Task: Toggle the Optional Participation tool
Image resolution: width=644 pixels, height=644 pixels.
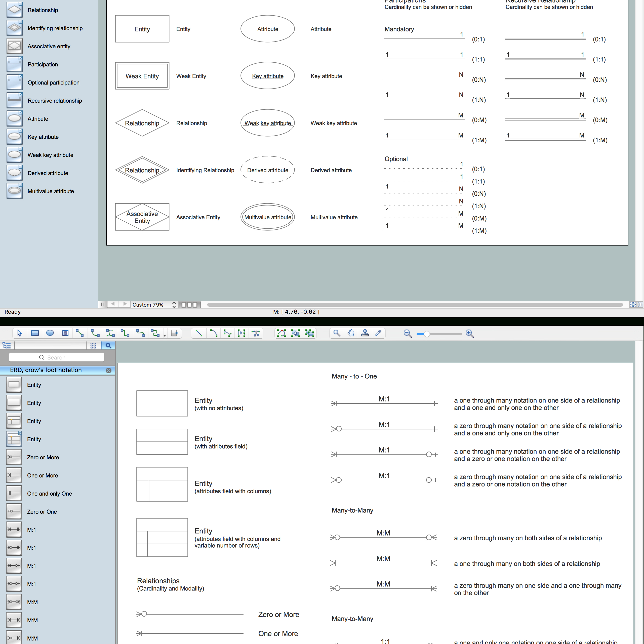Action: (x=15, y=82)
